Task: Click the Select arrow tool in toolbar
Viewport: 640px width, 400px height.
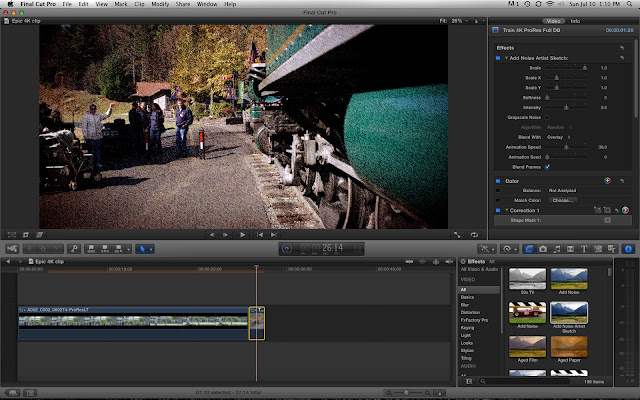Action: tap(140, 247)
